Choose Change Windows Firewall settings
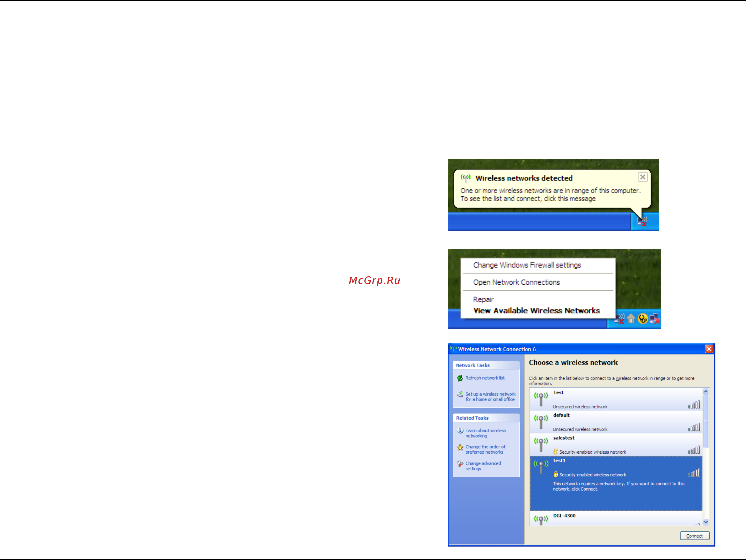Screen dimensions: 746x560 coord(527,265)
